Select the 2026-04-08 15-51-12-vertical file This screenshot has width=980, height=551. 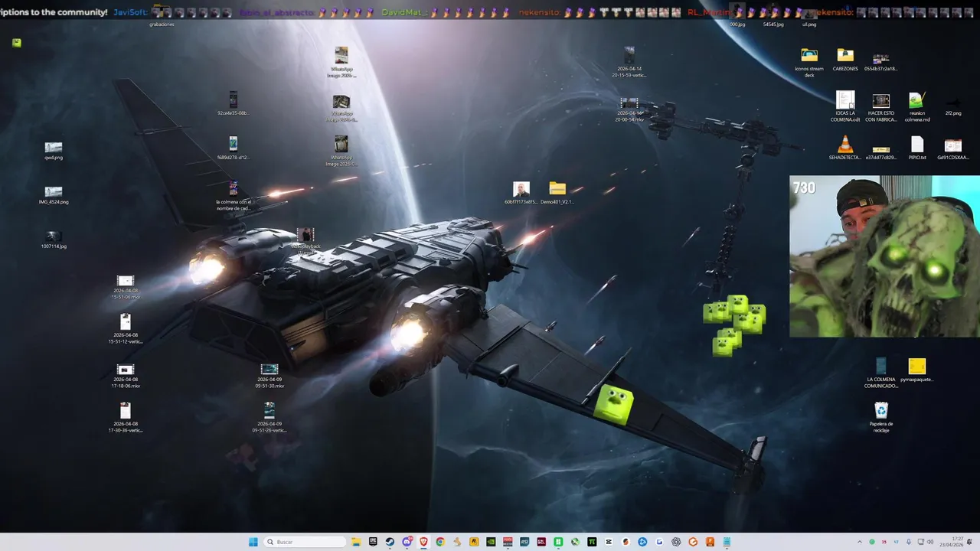click(x=126, y=328)
